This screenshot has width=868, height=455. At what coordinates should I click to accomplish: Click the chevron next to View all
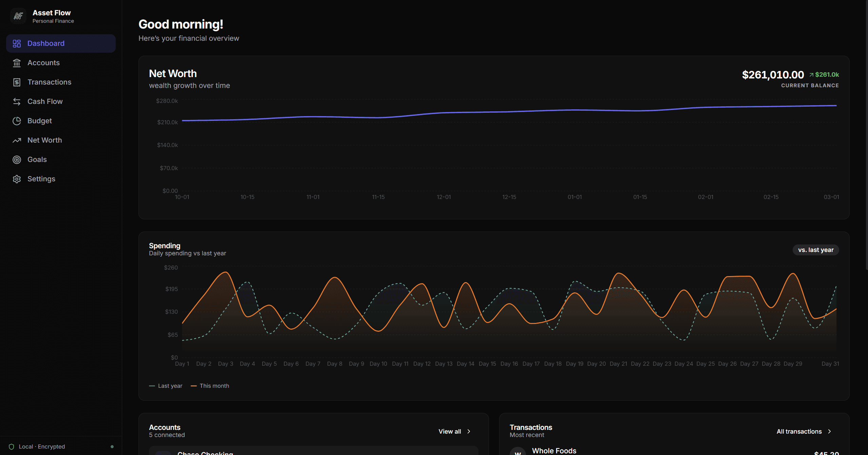(469, 431)
